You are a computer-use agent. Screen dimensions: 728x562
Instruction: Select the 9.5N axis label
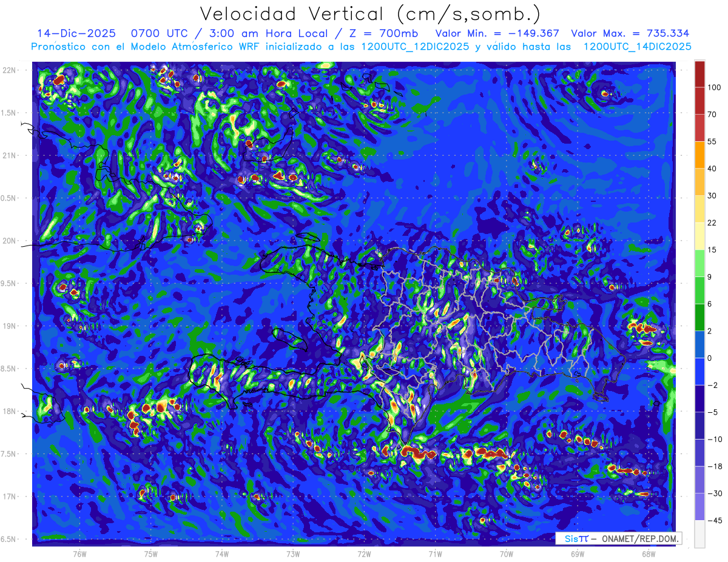coord(10,283)
